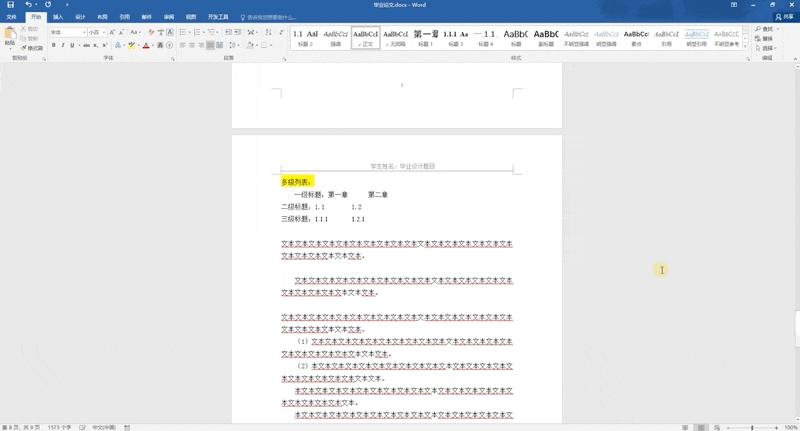Screen dimensions: 800x431
Task: Toggle strikethrough formatting
Action: 86,45
